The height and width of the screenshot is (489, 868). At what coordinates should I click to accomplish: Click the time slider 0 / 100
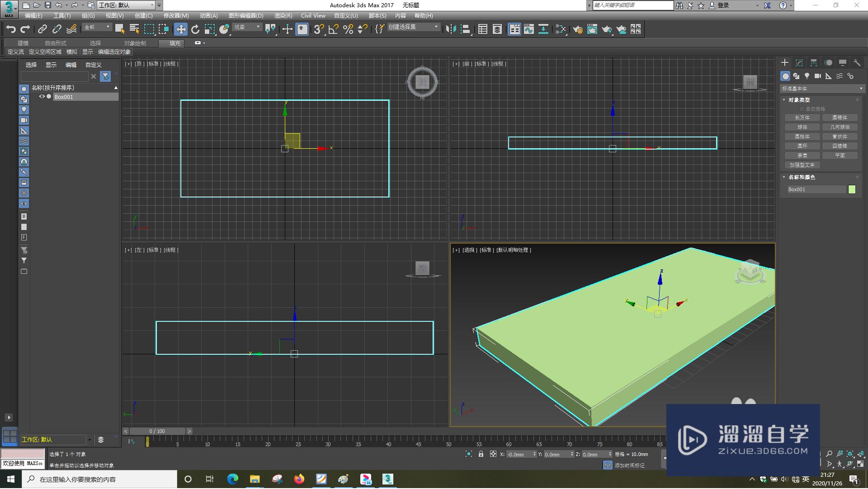(157, 432)
